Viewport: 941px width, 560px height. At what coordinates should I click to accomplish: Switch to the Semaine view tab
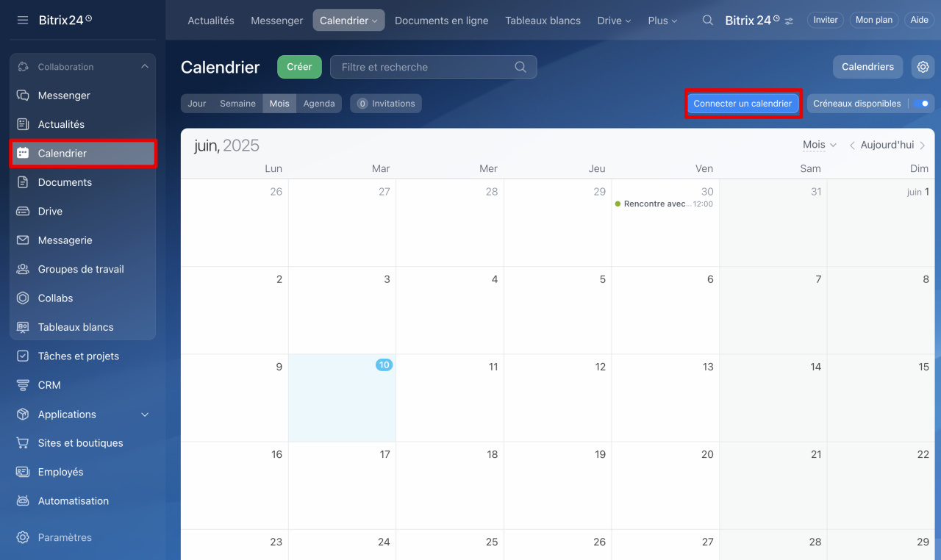pos(237,104)
